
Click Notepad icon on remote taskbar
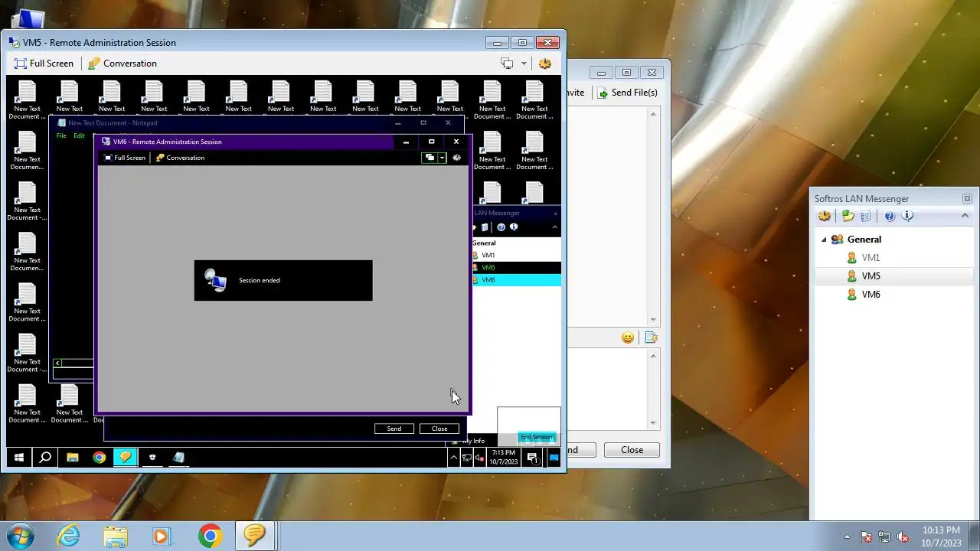178,458
